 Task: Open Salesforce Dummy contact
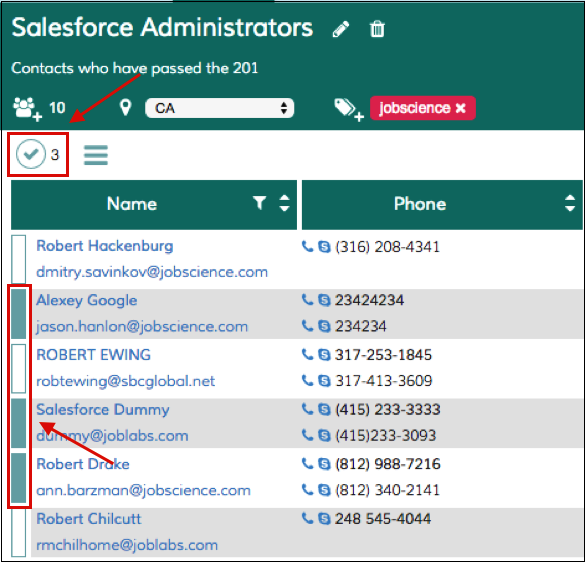[x=103, y=410]
